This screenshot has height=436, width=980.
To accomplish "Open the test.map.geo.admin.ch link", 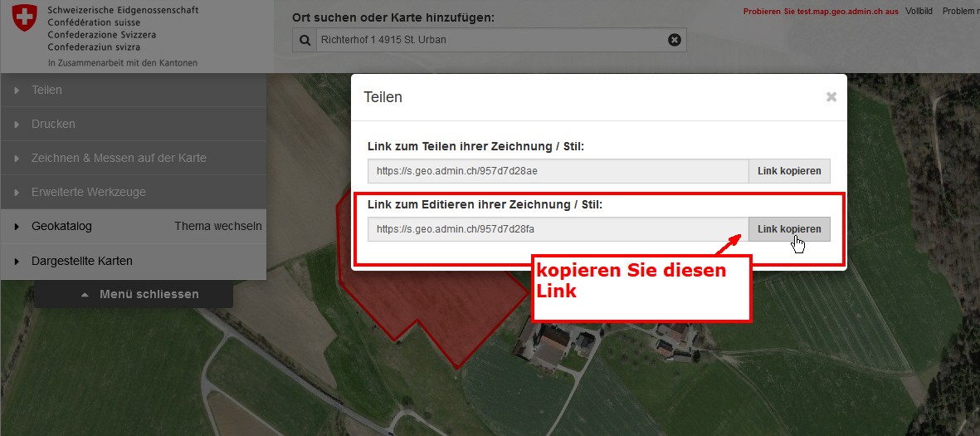I will click(821, 12).
